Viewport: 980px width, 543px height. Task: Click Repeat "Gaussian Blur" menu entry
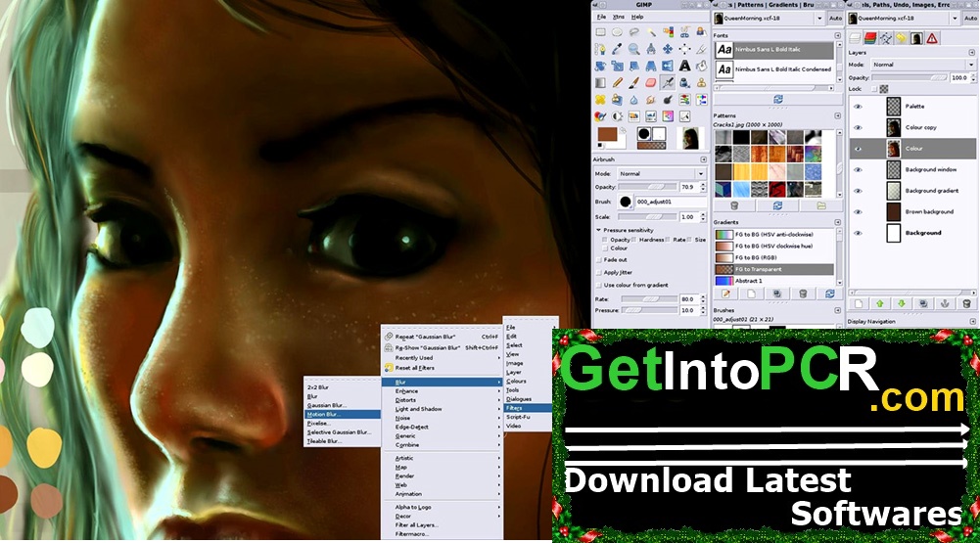[443, 337]
